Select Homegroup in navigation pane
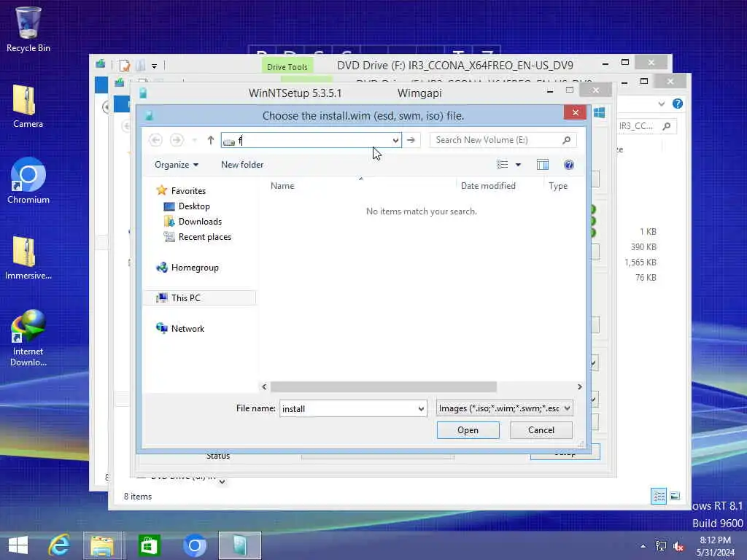The width and height of the screenshot is (747, 560). pos(195,268)
